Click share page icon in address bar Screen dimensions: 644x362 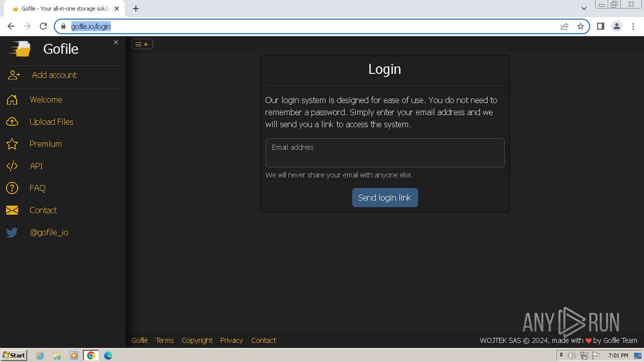565,26
